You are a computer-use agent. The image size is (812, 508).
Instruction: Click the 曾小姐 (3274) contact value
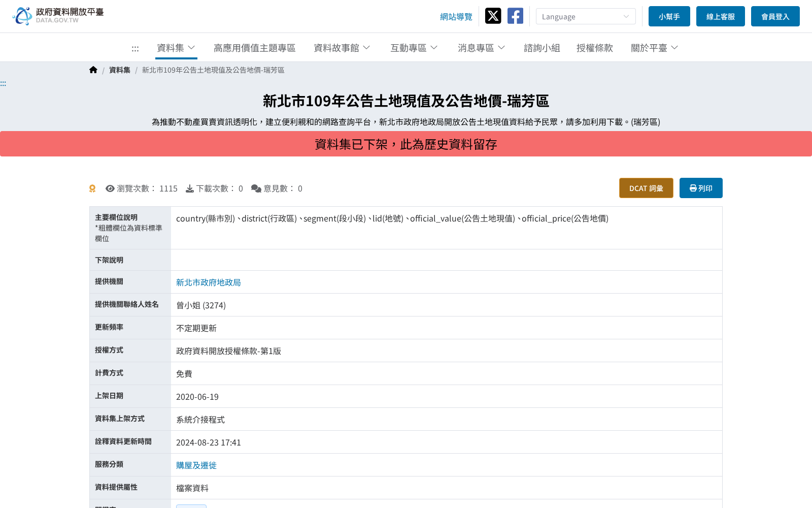[x=201, y=305]
